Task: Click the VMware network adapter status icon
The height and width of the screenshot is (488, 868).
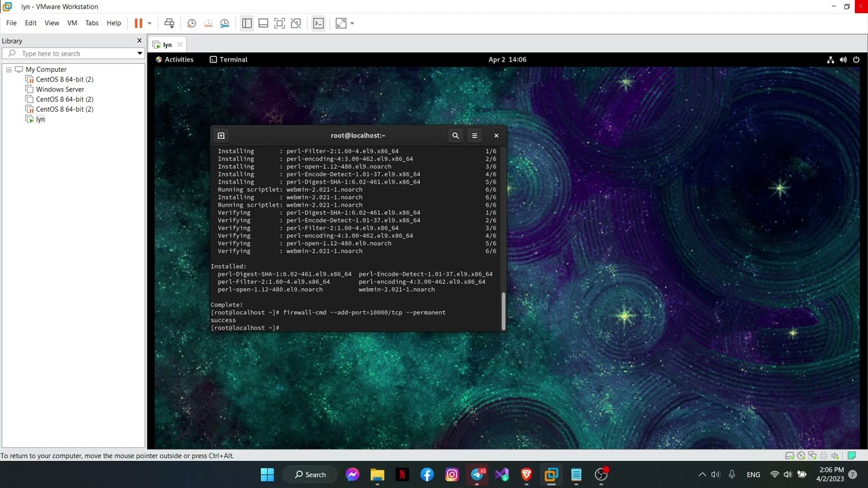Action: coord(812,456)
